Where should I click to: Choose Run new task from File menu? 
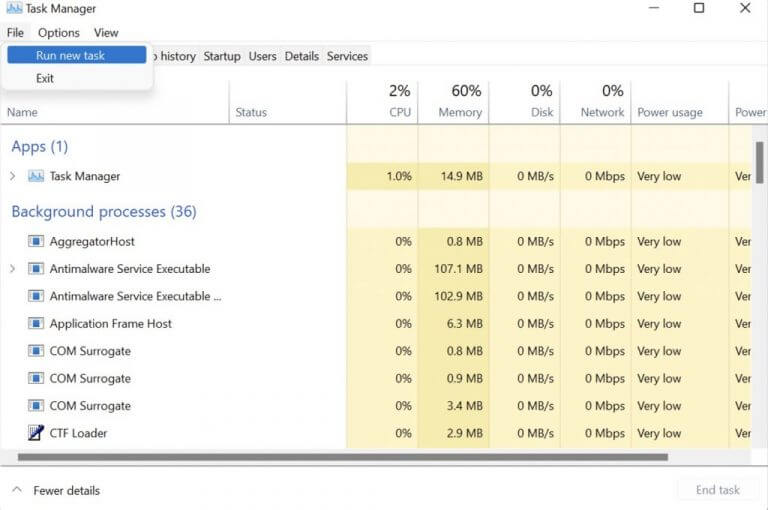pyautogui.click(x=76, y=55)
